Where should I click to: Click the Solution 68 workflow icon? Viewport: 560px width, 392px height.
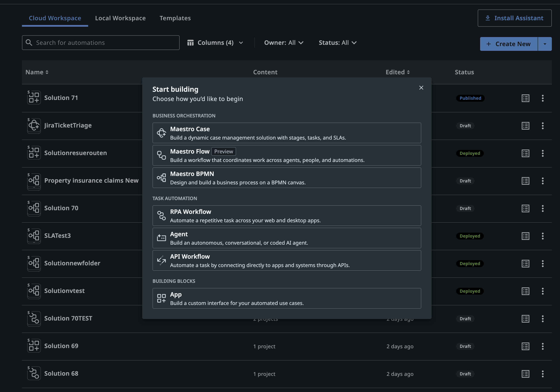click(34, 373)
